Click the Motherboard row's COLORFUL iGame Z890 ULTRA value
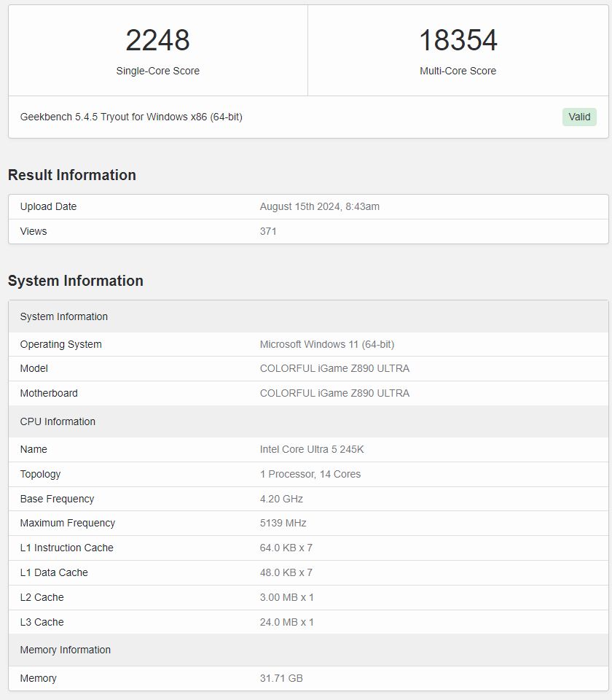 334,393
